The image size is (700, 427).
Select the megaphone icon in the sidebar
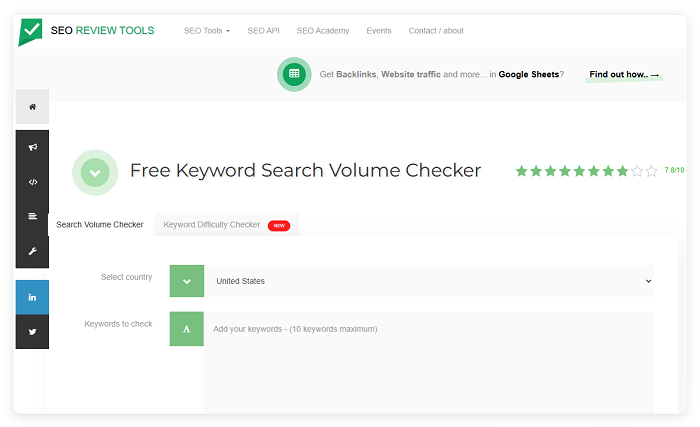(32, 147)
